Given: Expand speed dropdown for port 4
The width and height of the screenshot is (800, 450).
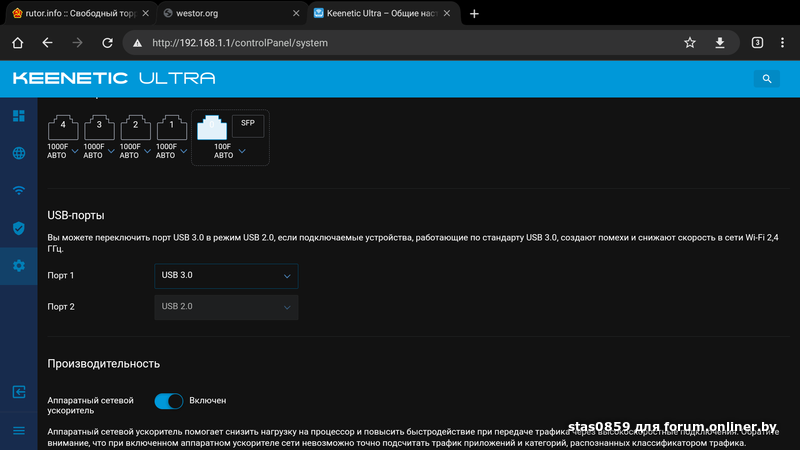Looking at the screenshot, I should 75,151.
